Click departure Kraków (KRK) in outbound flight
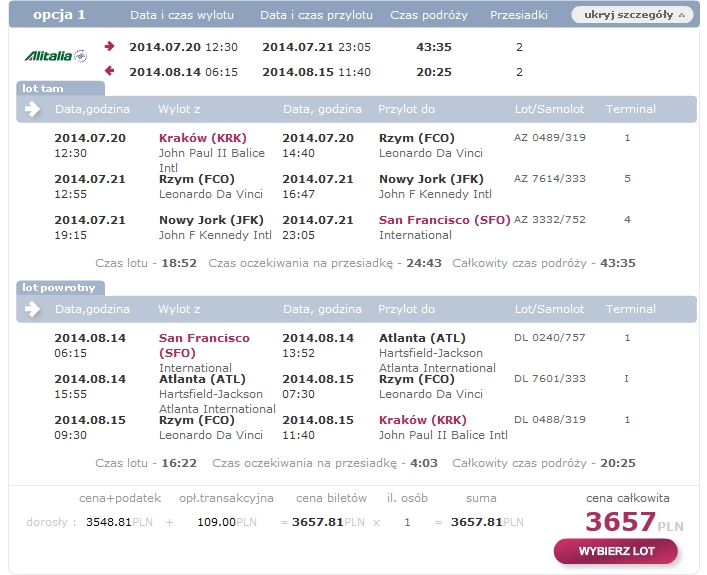 click(202, 138)
